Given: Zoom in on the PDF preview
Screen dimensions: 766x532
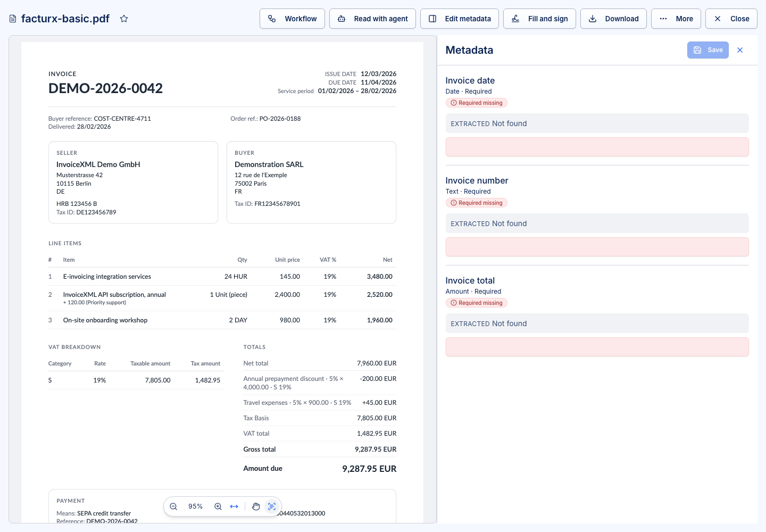Looking at the screenshot, I should [x=218, y=506].
